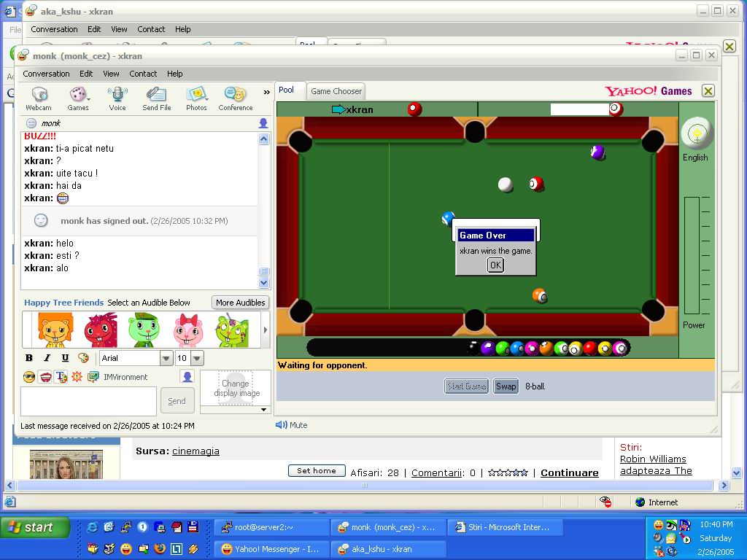This screenshot has height=560, width=747.
Task: Open the Start menu
Action: (35, 527)
